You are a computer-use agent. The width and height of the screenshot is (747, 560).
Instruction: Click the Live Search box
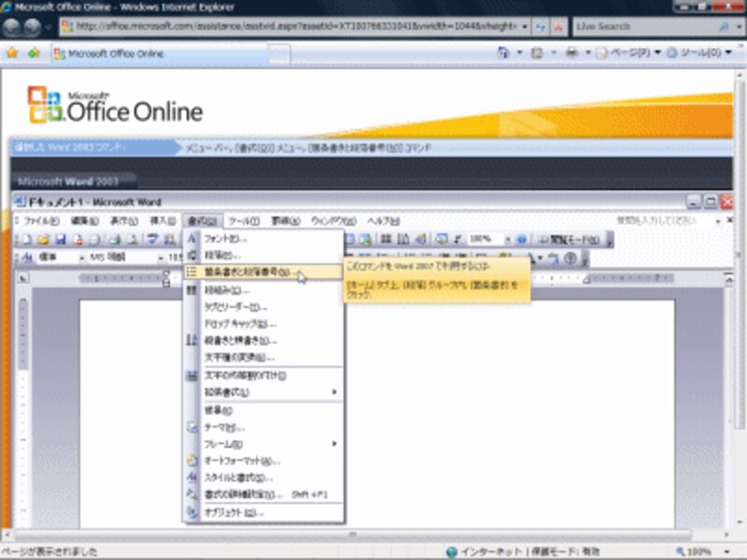point(645,26)
